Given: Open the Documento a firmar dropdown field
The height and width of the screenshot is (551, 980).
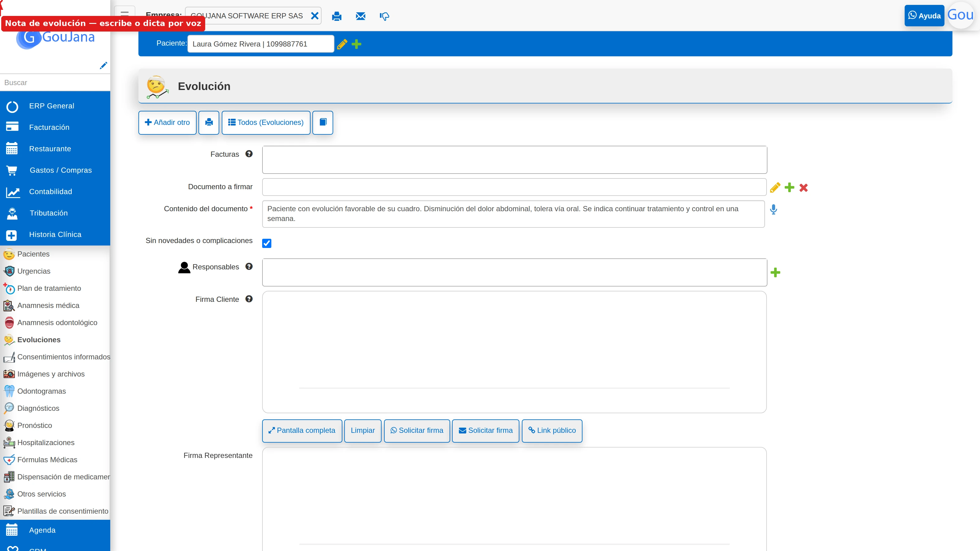Looking at the screenshot, I should pyautogui.click(x=514, y=187).
